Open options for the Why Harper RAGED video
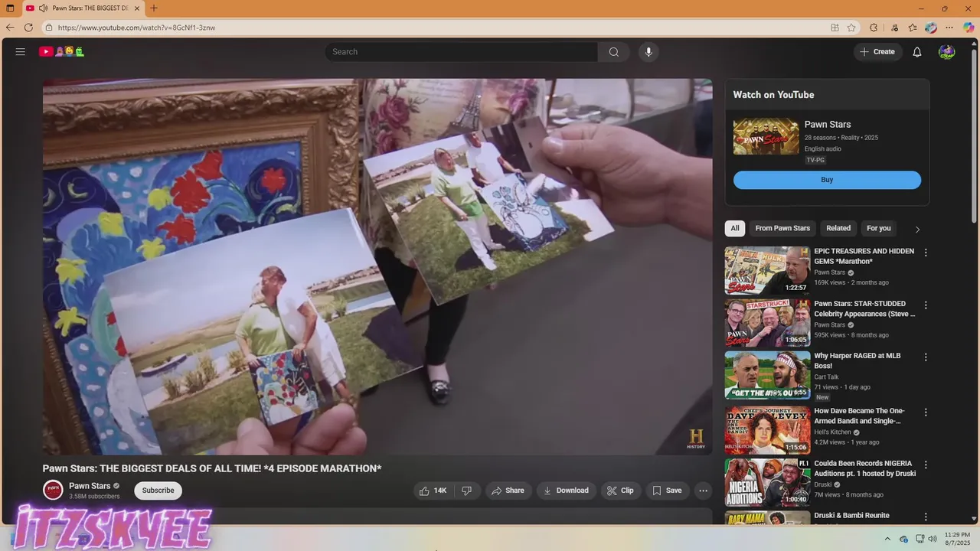980x551 pixels. coord(926,357)
